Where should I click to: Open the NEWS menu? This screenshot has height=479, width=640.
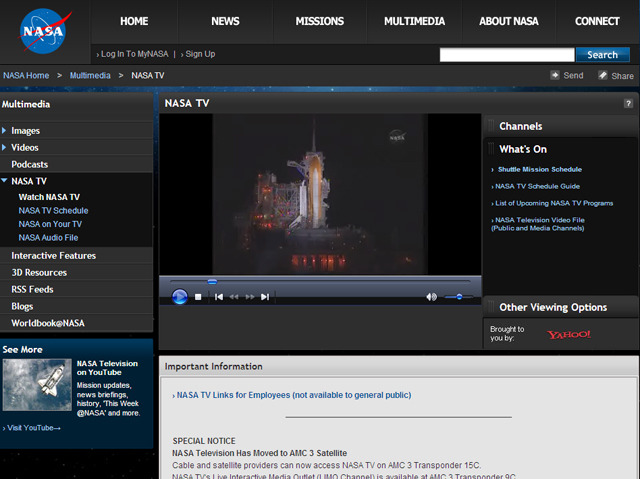click(225, 21)
